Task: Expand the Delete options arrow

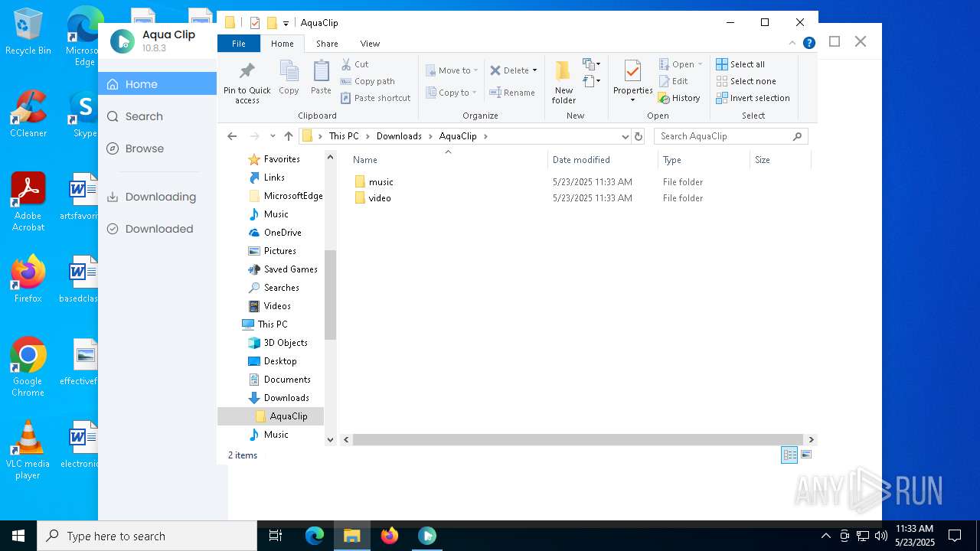Action: [534, 70]
